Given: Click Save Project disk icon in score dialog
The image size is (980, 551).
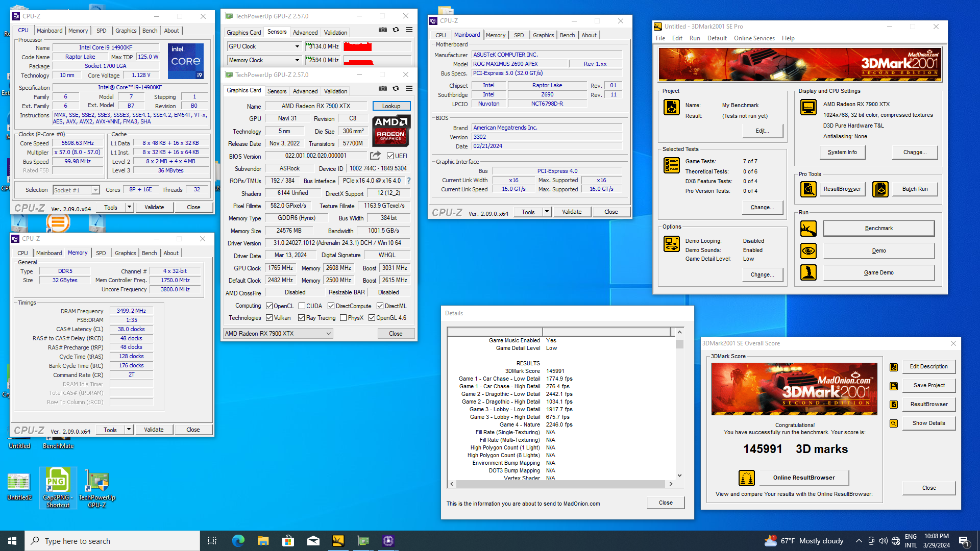Looking at the screenshot, I should [894, 386].
